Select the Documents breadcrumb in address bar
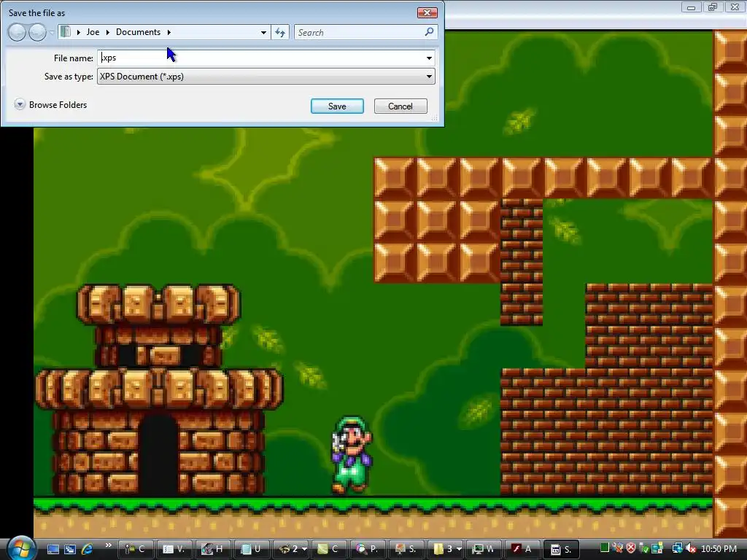This screenshot has height=560, width=747. click(138, 32)
